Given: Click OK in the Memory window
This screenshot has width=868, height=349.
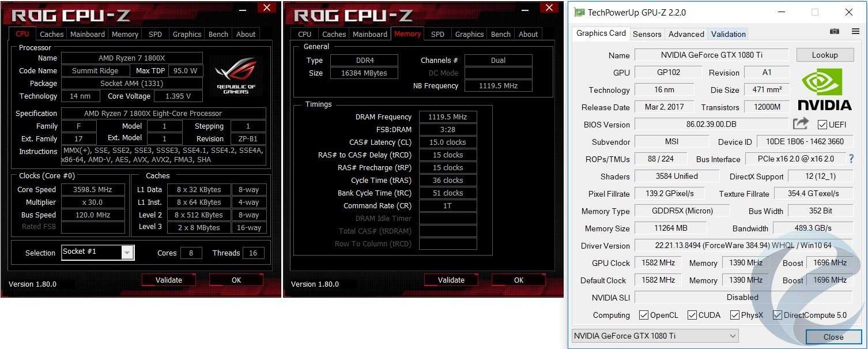Looking at the screenshot, I should click(519, 280).
